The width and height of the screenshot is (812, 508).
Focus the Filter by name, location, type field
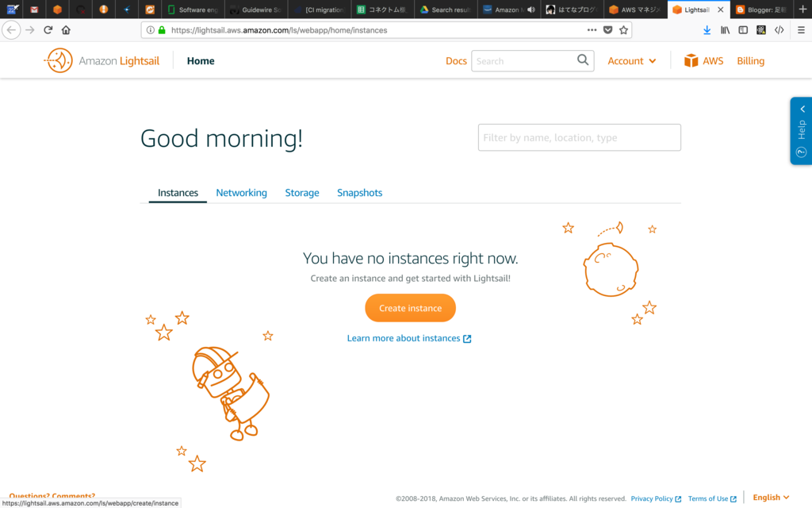(580, 137)
